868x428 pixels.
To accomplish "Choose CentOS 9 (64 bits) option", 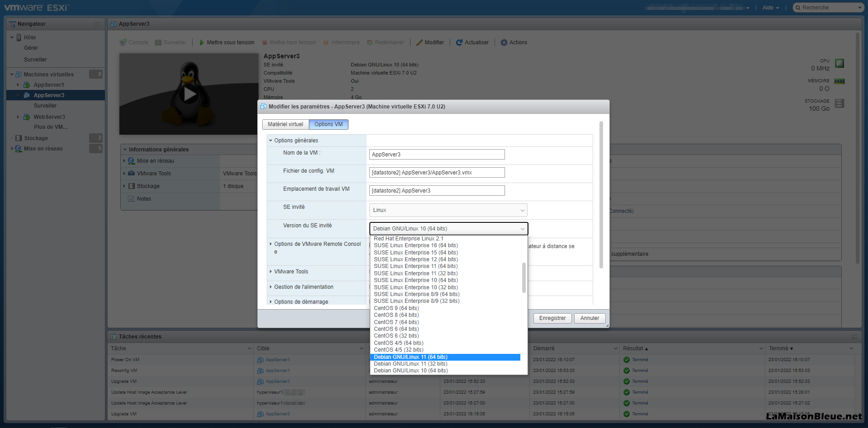I will click(445, 308).
